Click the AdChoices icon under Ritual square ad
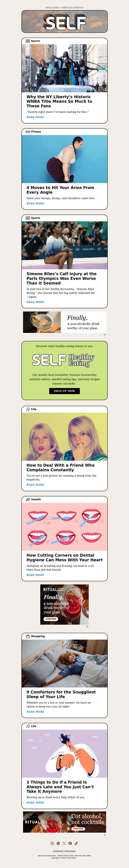Screen dimensions: 129x868 click(x=87, y=627)
